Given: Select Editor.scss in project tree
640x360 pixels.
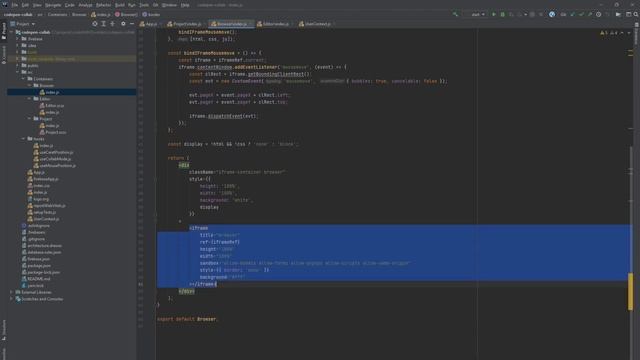Looking at the screenshot, I should (x=55, y=105).
